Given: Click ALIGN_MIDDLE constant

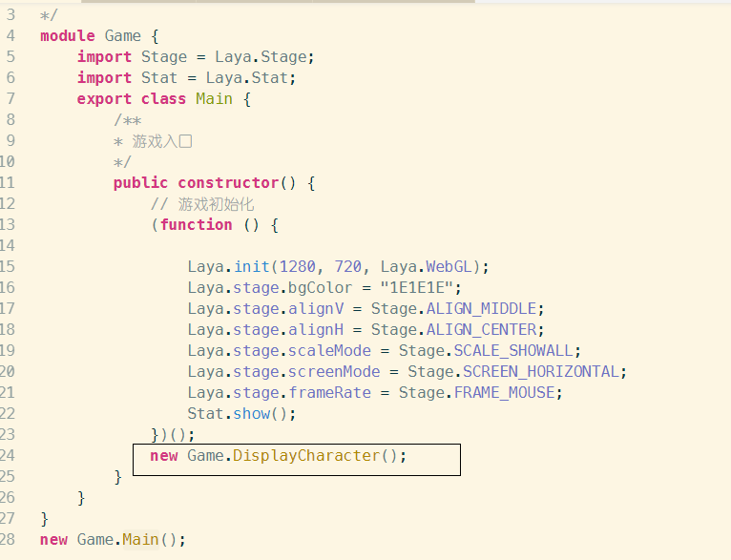Looking at the screenshot, I should point(484,308).
